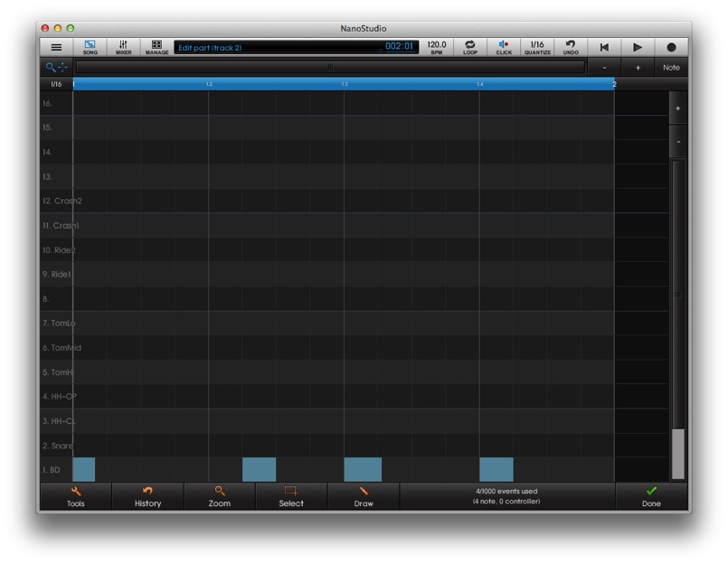The height and width of the screenshot is (564, 728).
Task: Click the 9. Ride1 row label
Action: pyautogui.click(x=57, y=275)
